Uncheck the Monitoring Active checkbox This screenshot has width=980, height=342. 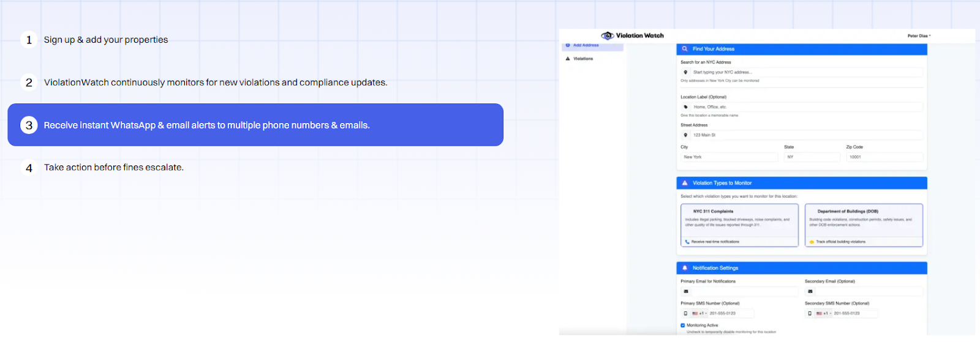[x=683, y=325]
